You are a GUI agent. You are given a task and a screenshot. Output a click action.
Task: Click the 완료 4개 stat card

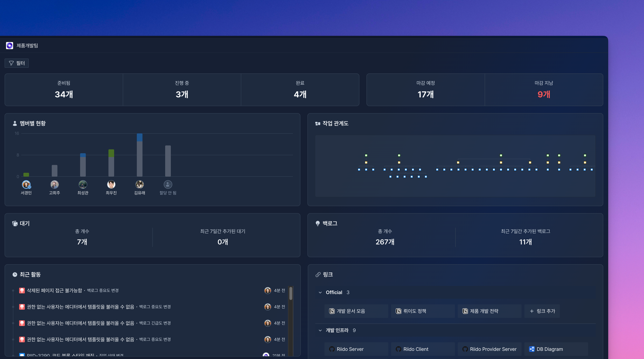tap(300, 90)
